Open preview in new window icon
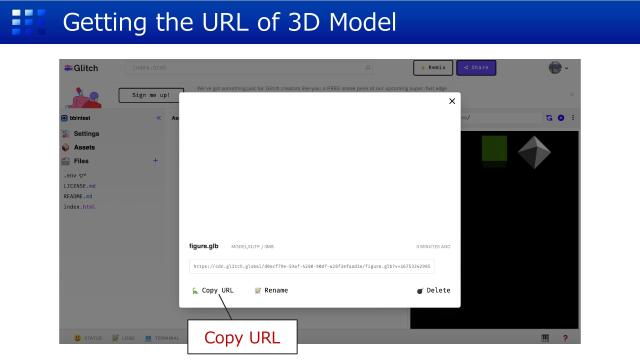This screenshot has height=360, width=640. click(x=561, y=118)
